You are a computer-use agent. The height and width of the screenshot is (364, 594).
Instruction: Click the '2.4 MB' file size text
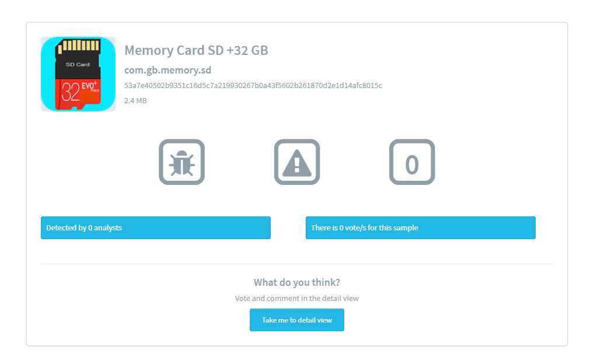135,100
